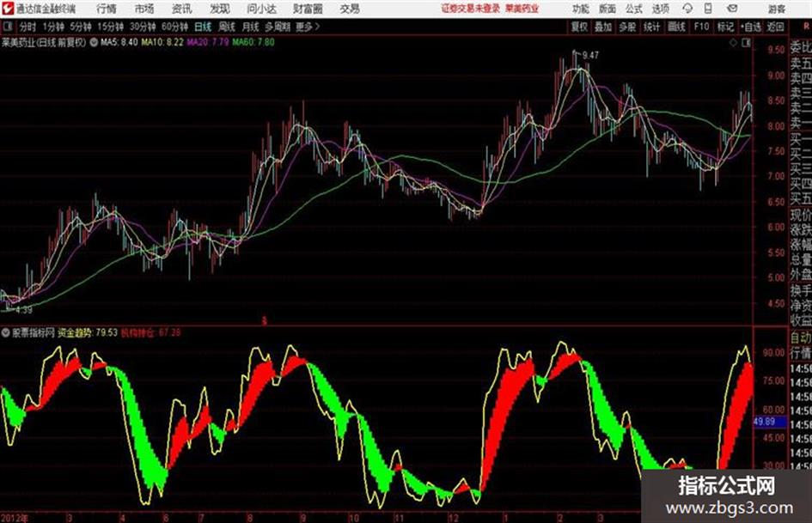
Task: Open the mail envelope icon
Action: coord(732,9)
